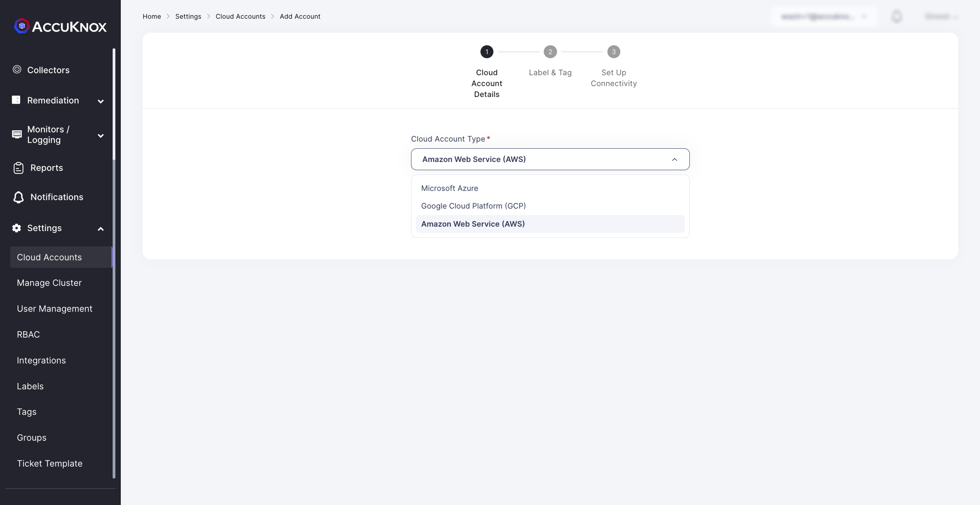Open Ticket Template under Settings
Screen dimensions: 980x505
[50, 463]
